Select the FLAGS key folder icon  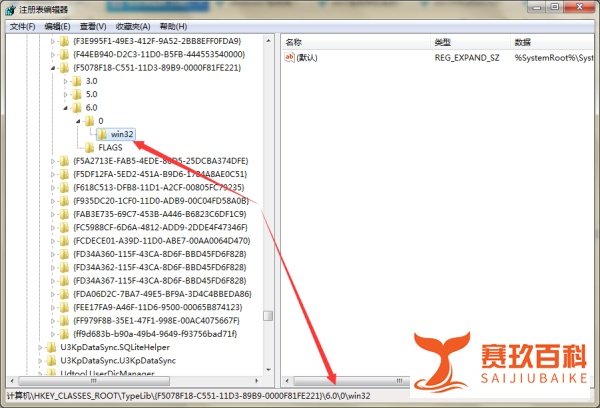89,147
